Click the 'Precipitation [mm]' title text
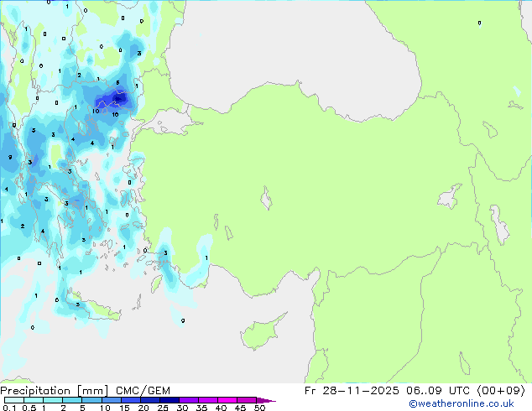The width and height of the screenshot is (532, 411). [x=54, y=391]
